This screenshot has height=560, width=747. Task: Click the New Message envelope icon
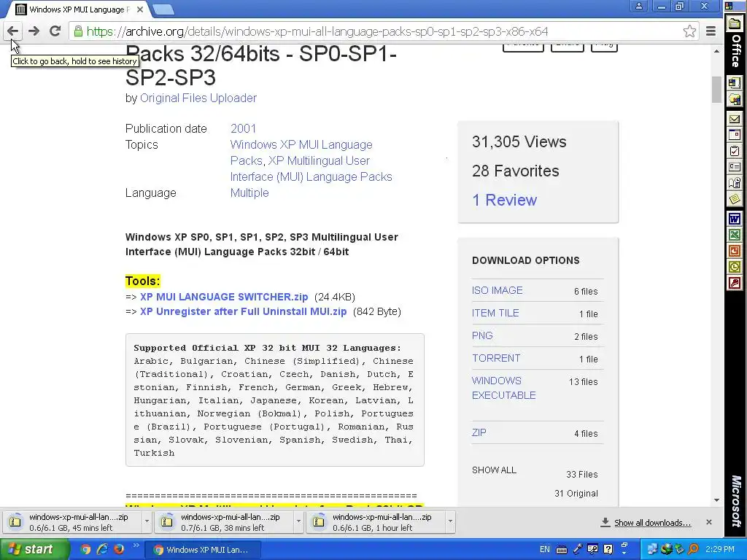[x=735, y=119]
